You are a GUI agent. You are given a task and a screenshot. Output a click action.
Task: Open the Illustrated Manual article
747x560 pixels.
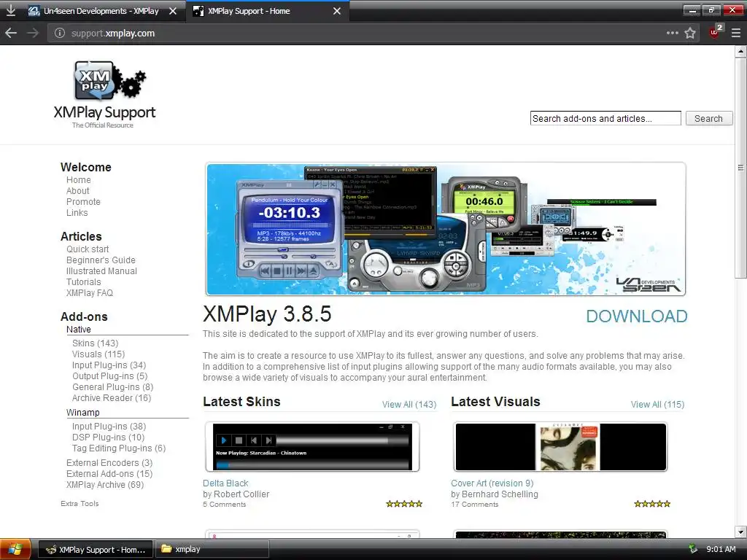click(x=101, y=271)
